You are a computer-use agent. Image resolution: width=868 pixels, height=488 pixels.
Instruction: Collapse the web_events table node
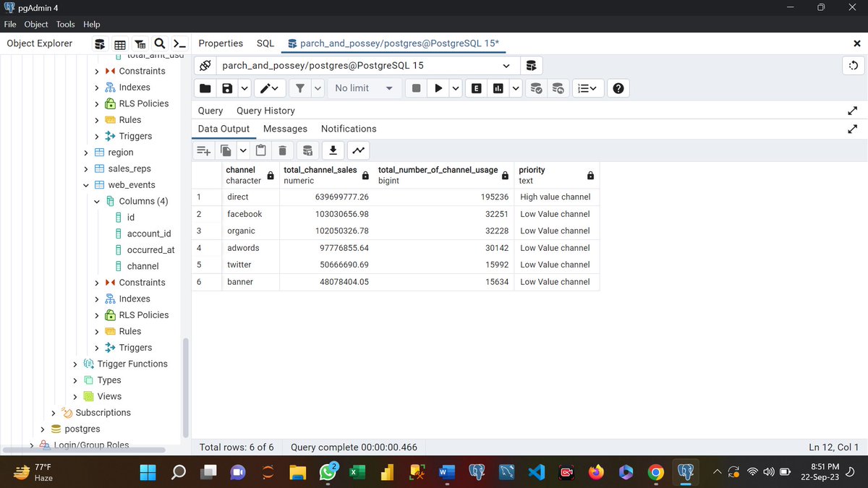[x=86, y=185]
